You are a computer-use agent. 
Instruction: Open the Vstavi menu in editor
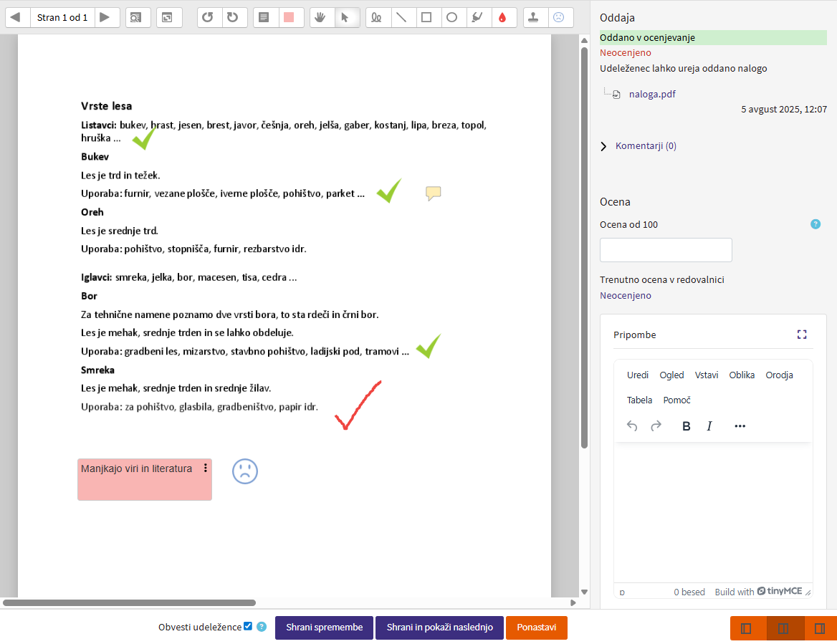(x=706, y=375)
